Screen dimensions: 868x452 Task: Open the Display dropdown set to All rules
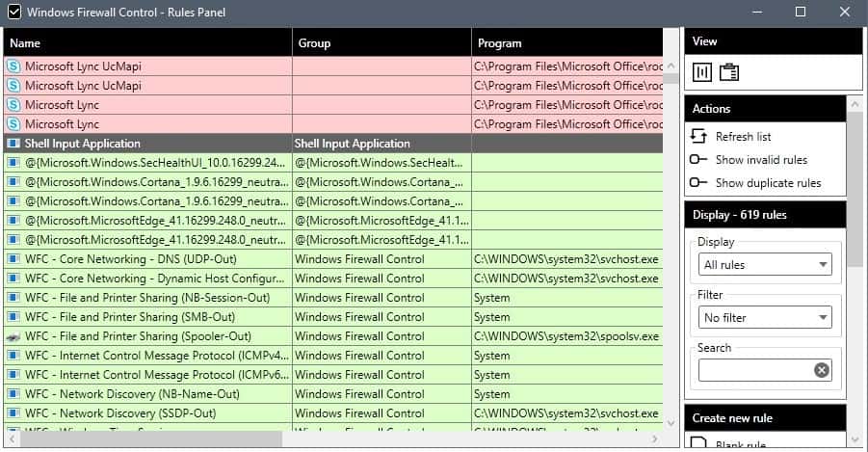click(765, 264)
